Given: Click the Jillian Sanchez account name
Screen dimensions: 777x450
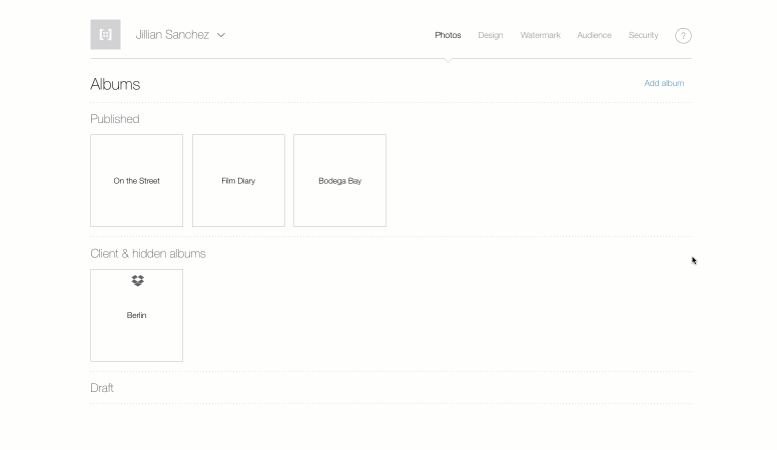Looking at the screenshot, I should tap(172, 35).
